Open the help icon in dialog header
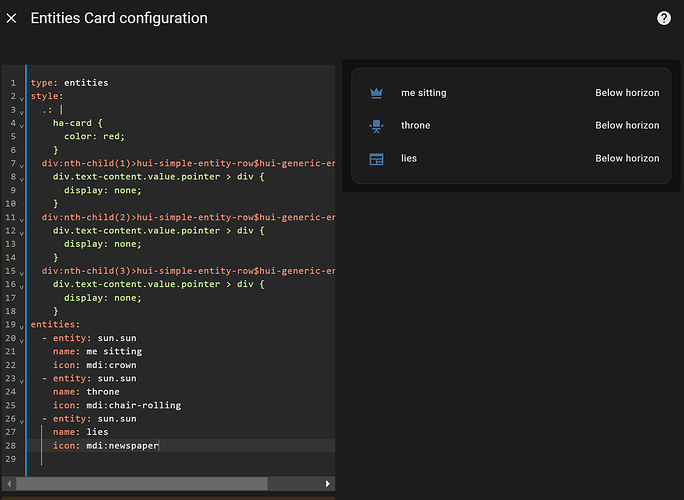Screen dimensions: 684x500 click(x=664, y=18)
